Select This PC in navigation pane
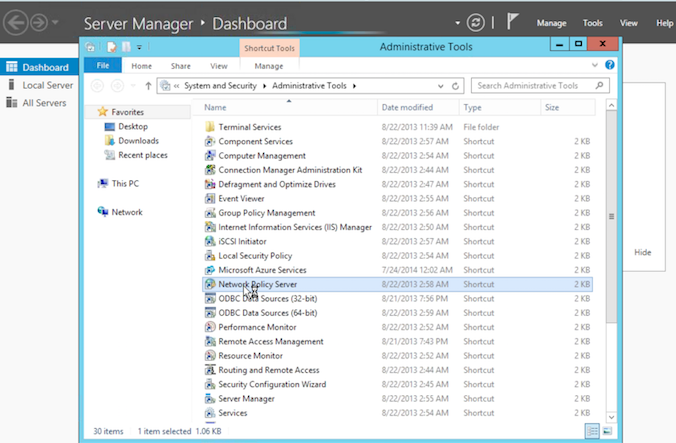This screenshot has width=676, height=443. pos(118,183)
